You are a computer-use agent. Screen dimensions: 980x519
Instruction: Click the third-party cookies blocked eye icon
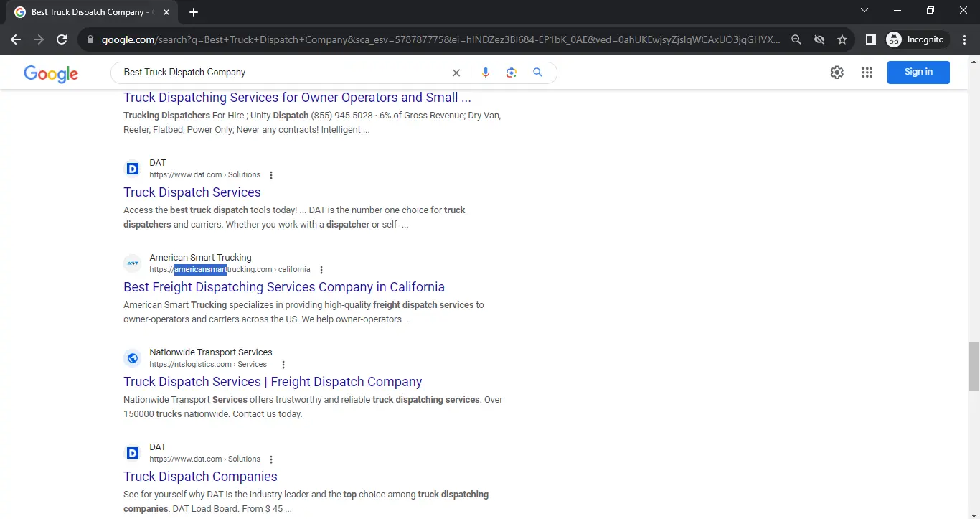click(x=819, y=39)
